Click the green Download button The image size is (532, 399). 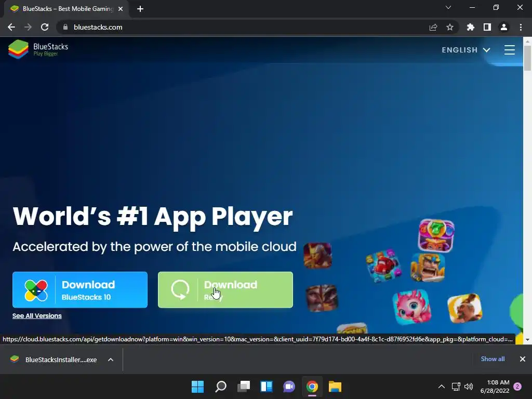225,290
